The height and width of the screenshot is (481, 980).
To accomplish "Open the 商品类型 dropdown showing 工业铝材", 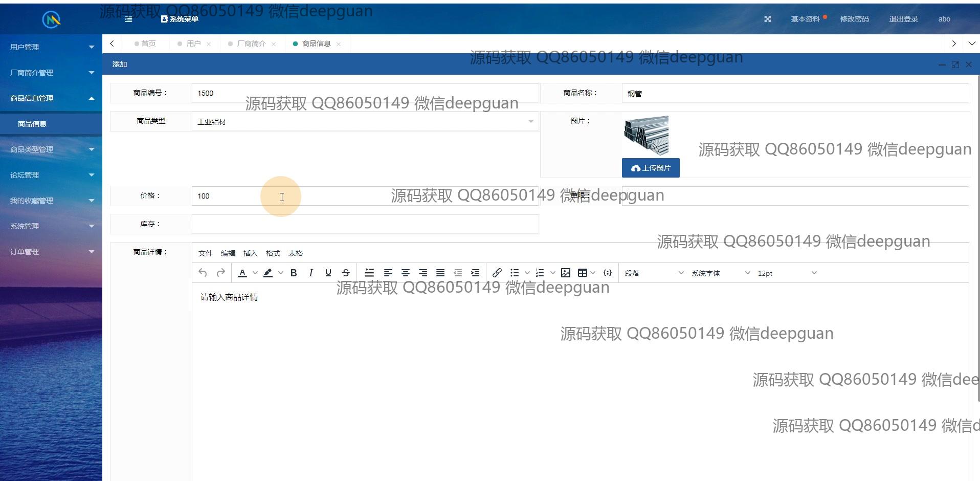I will point(365,121).
